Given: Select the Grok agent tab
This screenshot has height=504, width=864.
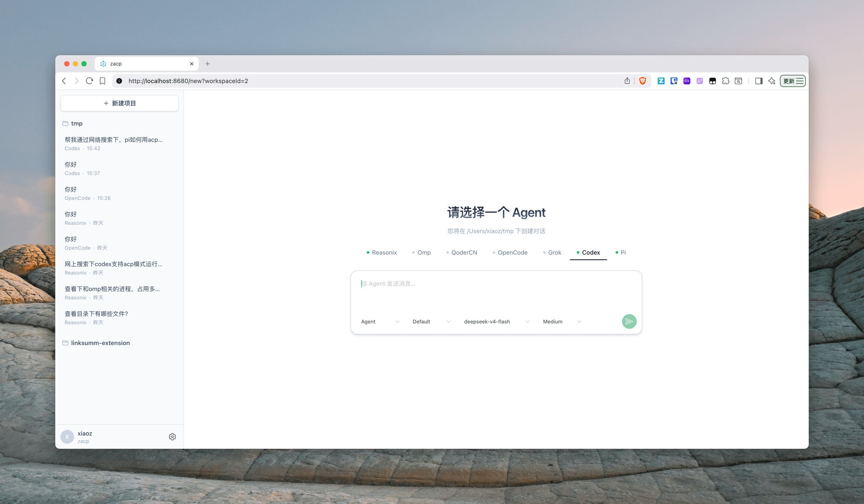Looking at the screenshot, I should pyautogui.click(x=552, y=253).
